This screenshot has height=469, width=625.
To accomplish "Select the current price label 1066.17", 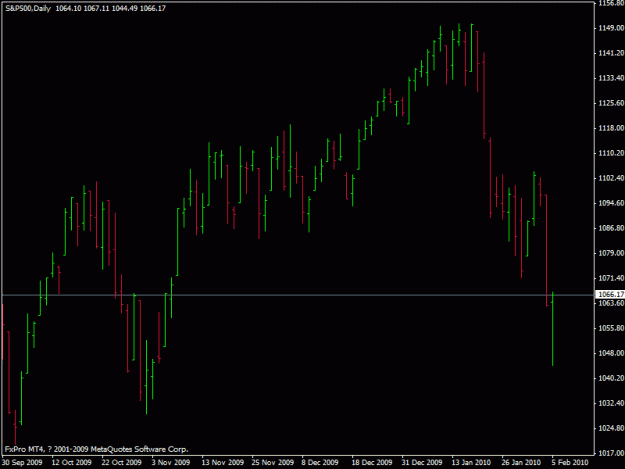I will pyautogui.click(x=611, y=294).
